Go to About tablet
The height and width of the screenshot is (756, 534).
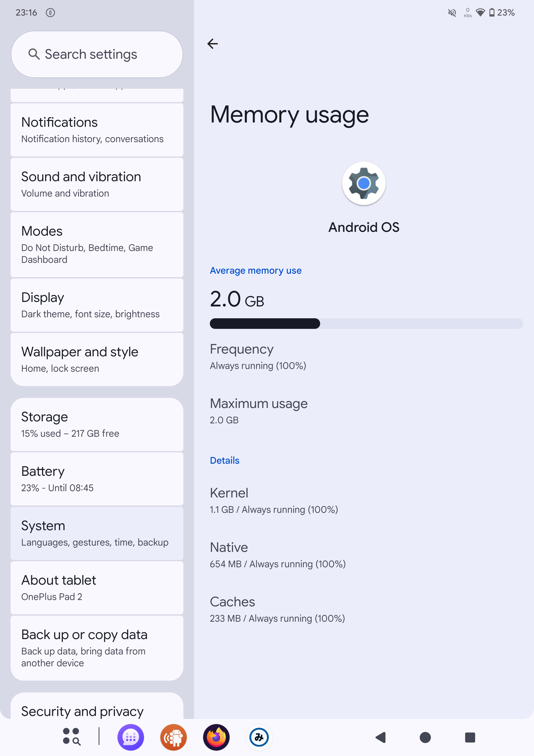click(x=97, y=588)
